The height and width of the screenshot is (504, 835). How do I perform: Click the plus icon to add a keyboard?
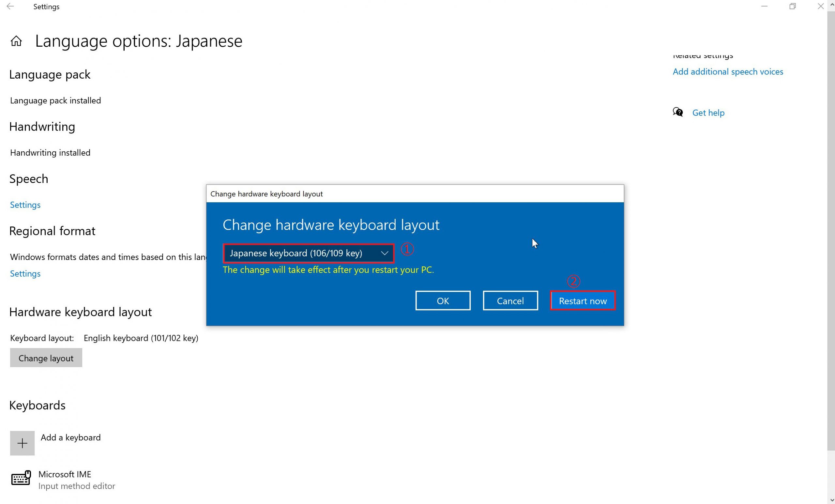[23, 443]
